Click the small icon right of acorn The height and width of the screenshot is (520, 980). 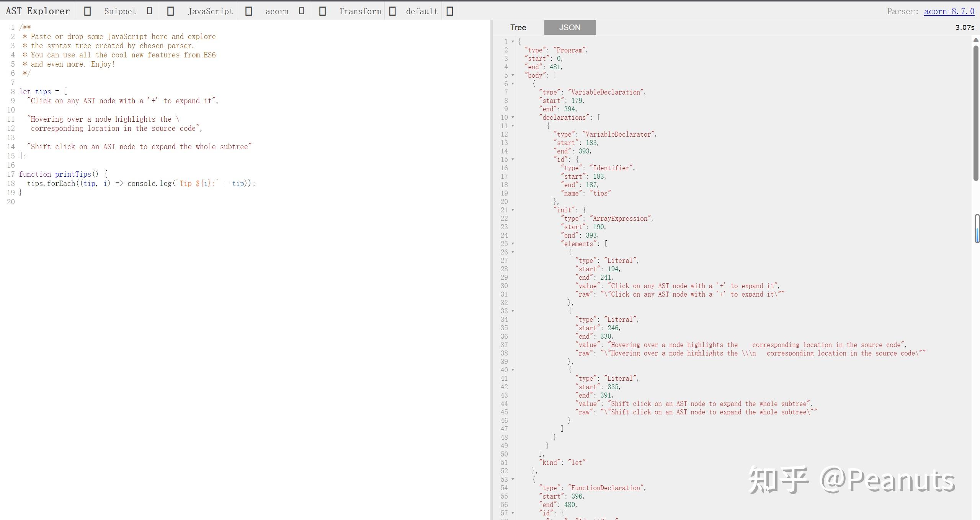302,11
